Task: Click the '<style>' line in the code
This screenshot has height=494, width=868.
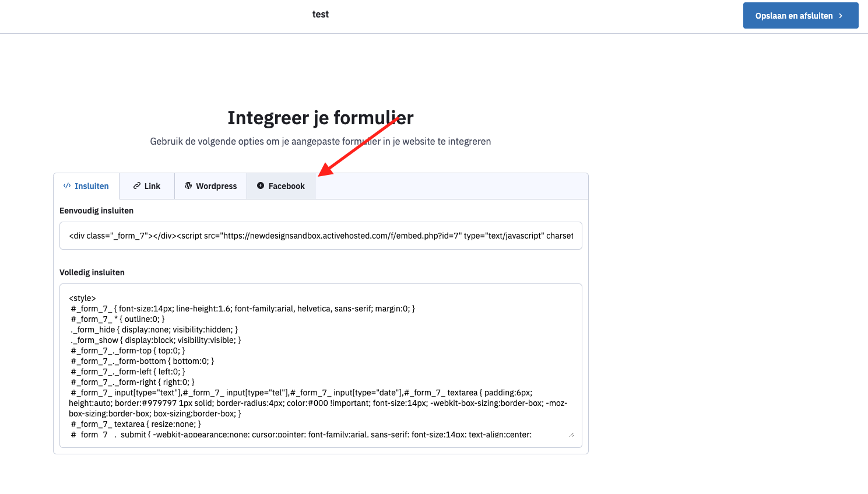Action: click(x=82, y=298)
